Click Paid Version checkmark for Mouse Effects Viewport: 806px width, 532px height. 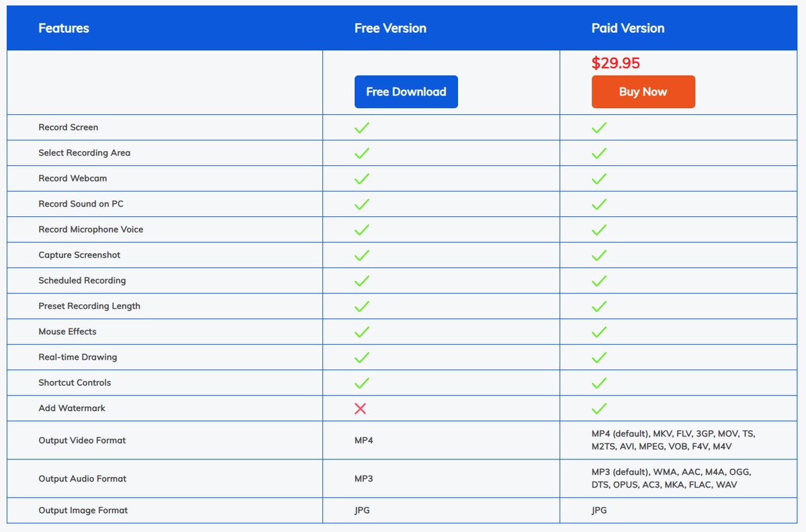(x=599, y=332)
